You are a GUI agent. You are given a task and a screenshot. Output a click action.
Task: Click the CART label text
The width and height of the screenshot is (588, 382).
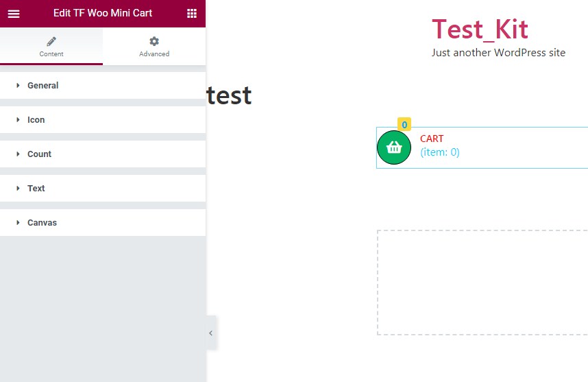[x=432, y=139]
